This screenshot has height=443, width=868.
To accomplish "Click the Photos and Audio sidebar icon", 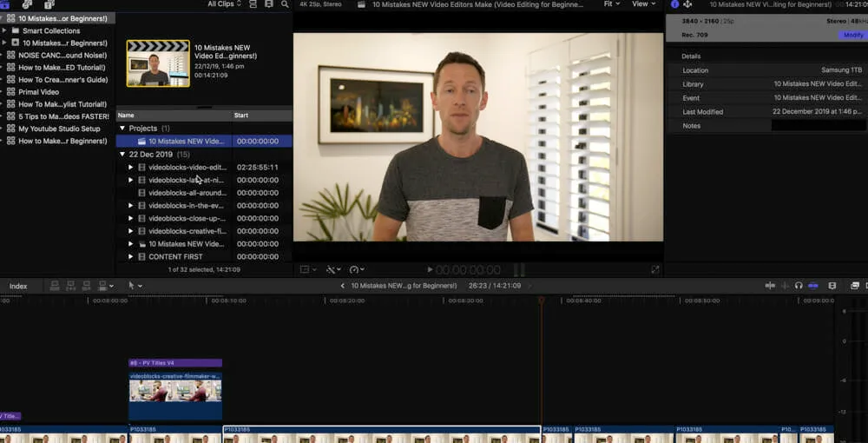I will pyautogui.click(x=27, y=4).
